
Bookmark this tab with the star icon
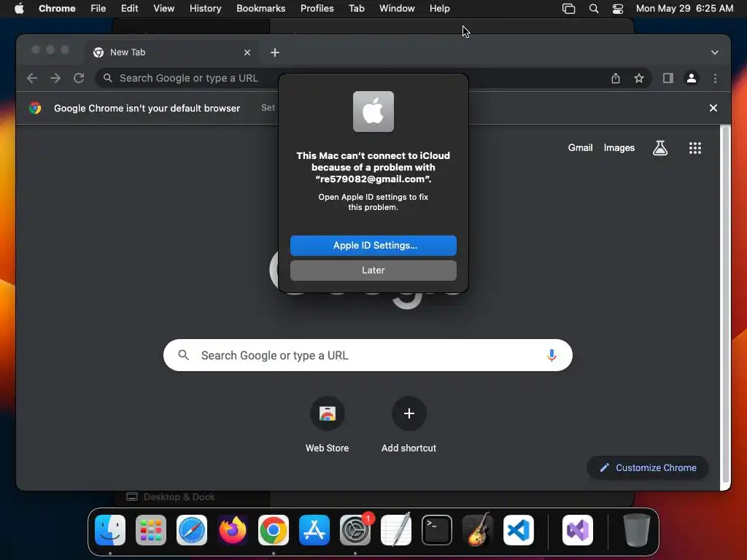639,78
